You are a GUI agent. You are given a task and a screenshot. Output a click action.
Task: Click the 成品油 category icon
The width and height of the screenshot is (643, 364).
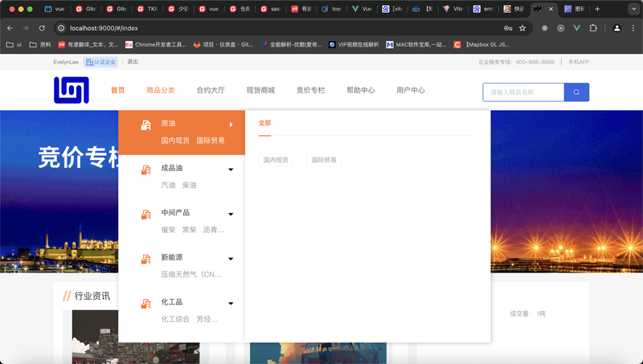tap(145, 170)
